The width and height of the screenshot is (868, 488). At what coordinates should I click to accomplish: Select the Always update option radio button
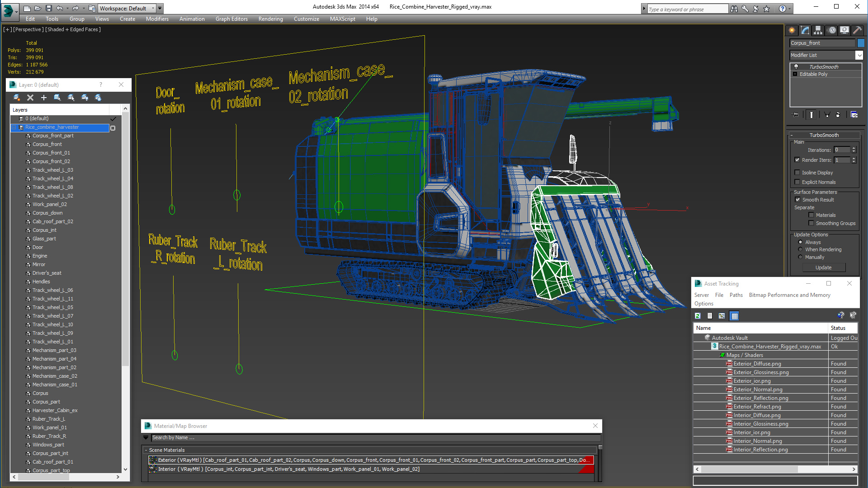800,242
